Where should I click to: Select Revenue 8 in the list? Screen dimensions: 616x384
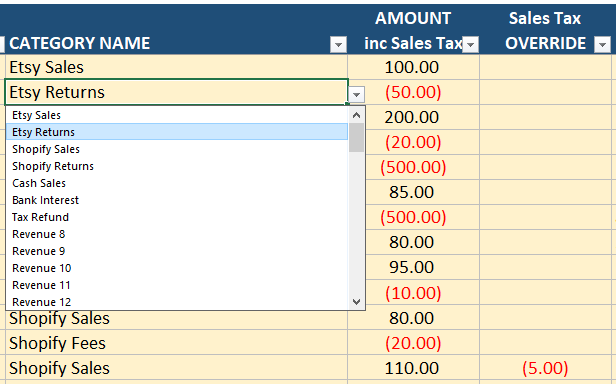(x=177, y=234)
